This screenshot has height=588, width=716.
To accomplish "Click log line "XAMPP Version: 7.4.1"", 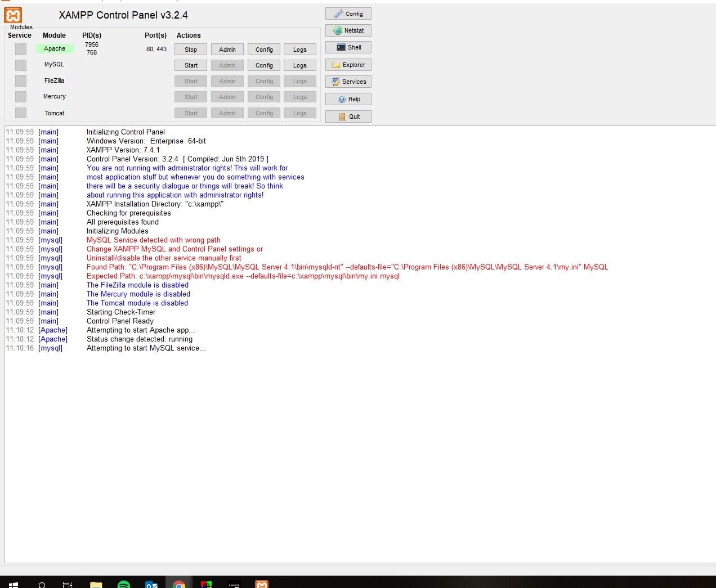I will [123, 150].
